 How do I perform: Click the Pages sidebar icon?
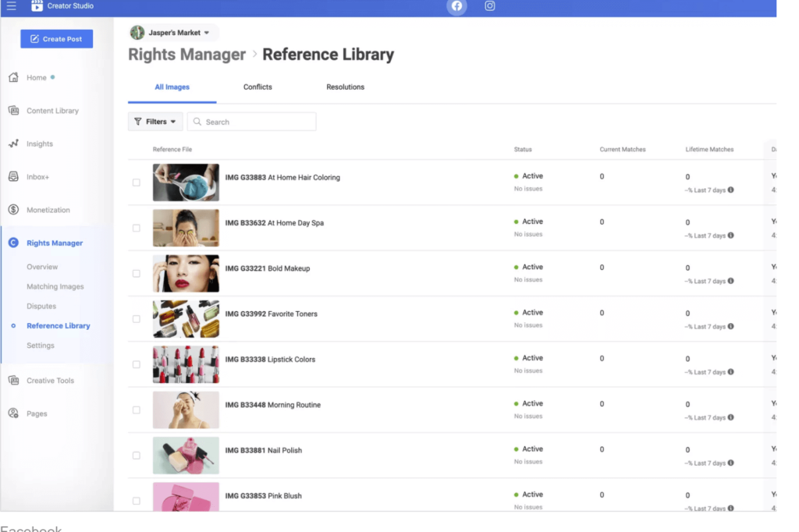[13, 413]
